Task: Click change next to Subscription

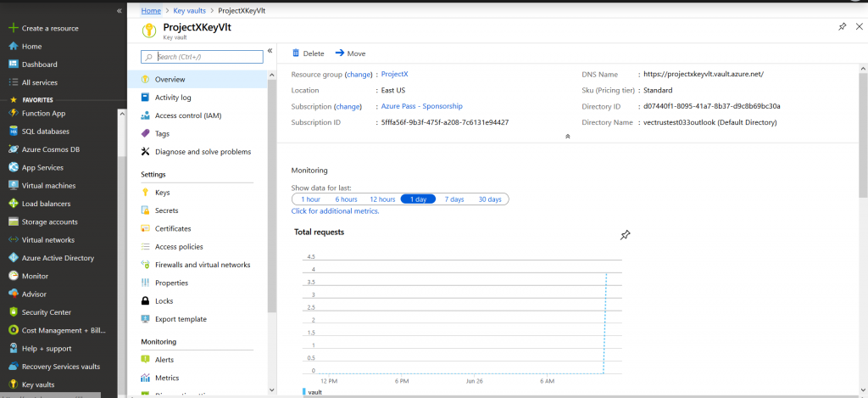Action: coord(348,106)
